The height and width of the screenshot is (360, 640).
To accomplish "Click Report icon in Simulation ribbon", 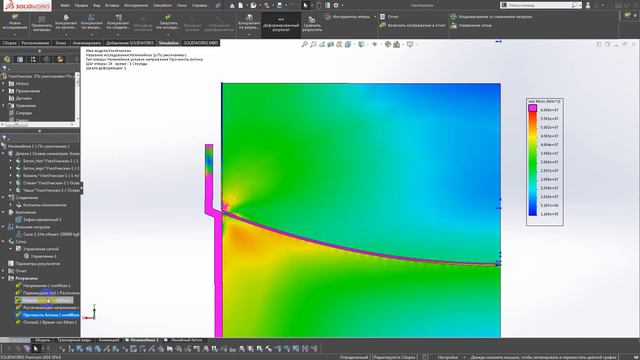I will coord(382,17).
